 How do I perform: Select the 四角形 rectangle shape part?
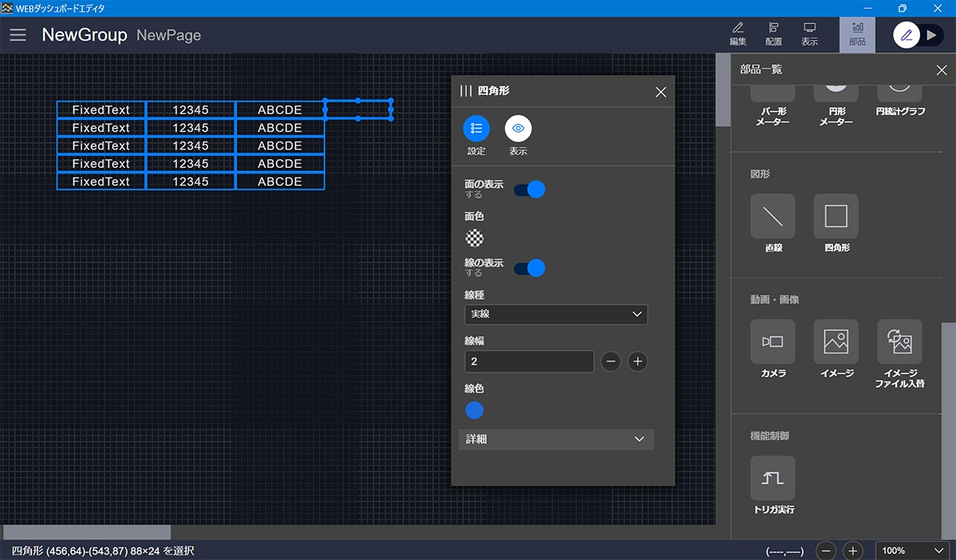point(836,217)
